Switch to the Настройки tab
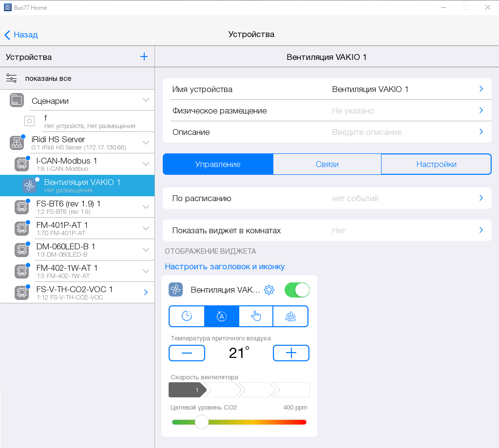This screenshot has height=448, width=499. 436,164
